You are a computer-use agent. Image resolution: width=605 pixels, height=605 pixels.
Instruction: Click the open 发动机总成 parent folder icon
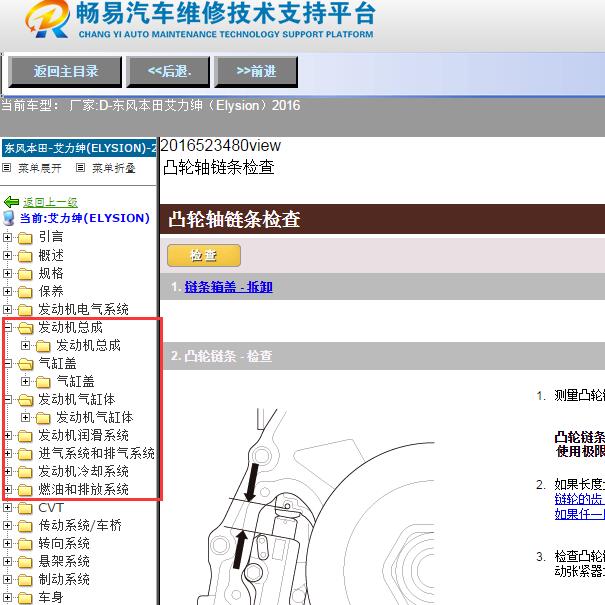26,328
